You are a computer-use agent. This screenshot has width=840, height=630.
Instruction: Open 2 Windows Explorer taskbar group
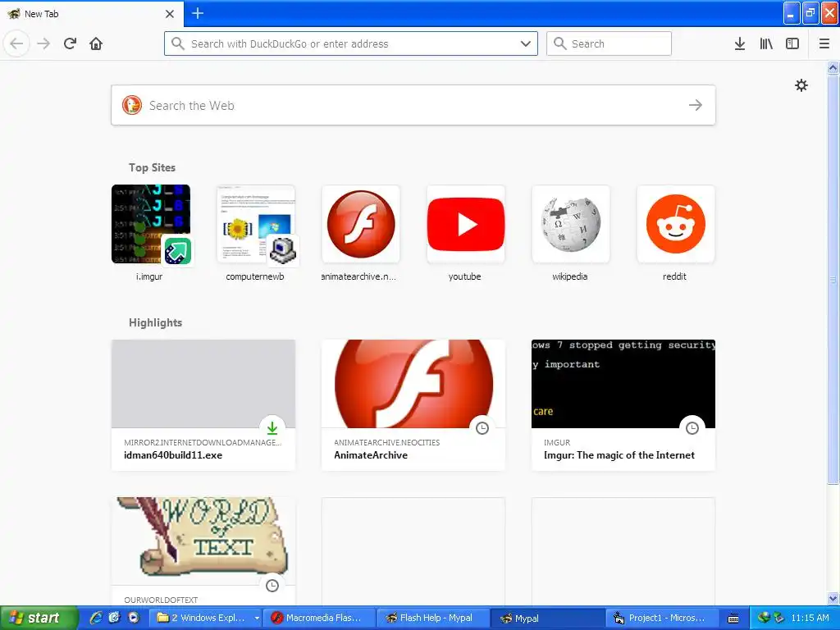coord(207,618)
